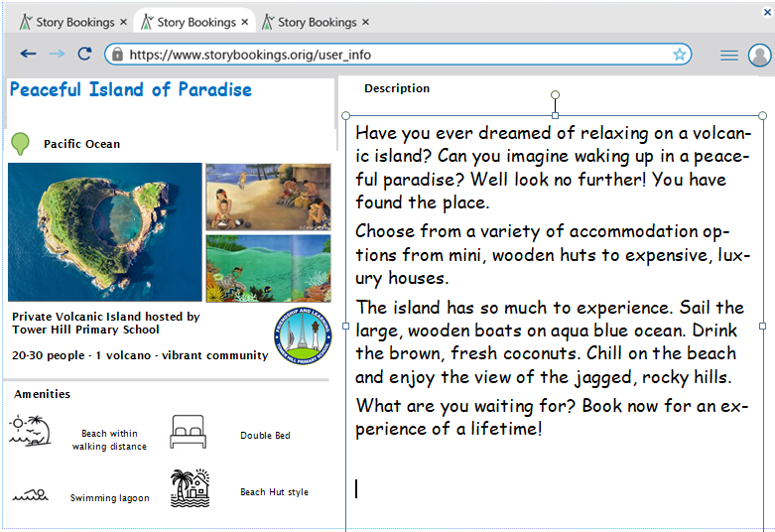Viewport: 775px width, 532px height.
Task: Click the beach amenity icon
Action: [x=30, y=431]
